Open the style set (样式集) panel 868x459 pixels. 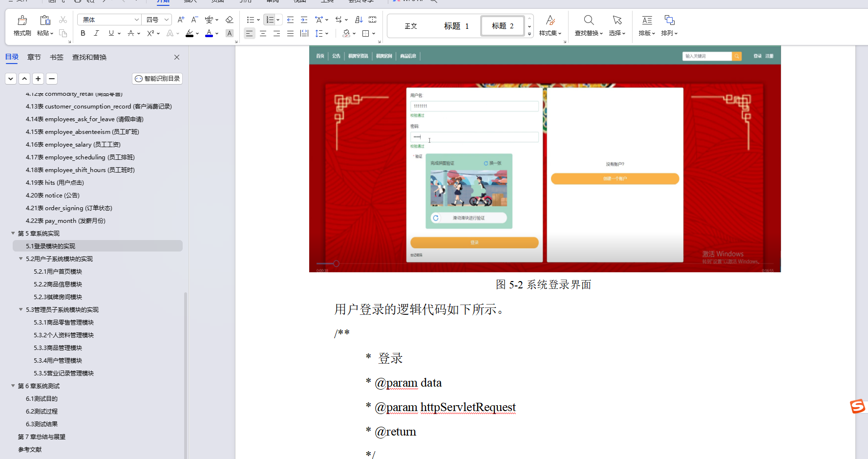550,25
